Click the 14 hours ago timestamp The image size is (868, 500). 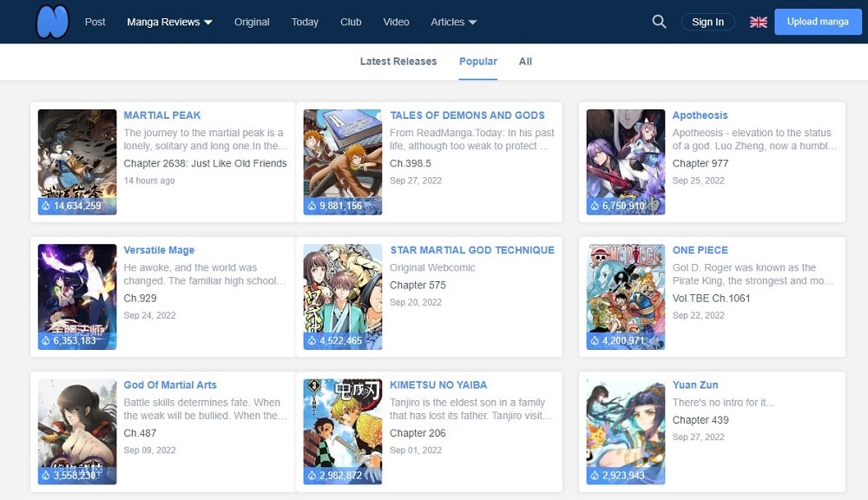149,181
